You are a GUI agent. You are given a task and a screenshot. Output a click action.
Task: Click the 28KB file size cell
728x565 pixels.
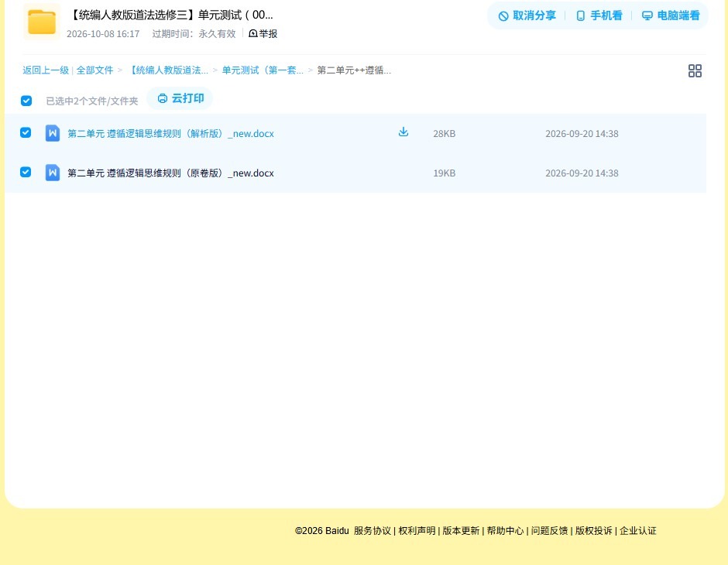click(445, 134)
